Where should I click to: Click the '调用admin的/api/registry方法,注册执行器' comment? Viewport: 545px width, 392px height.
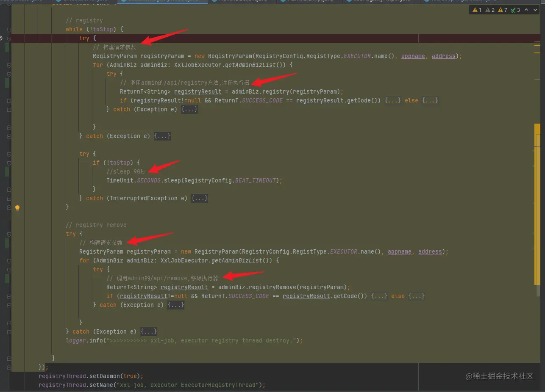click(x=185, y=83)
